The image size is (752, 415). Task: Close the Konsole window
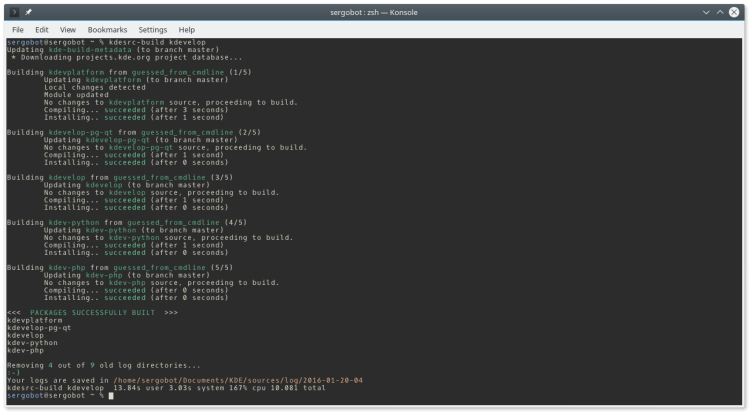tap(738, 12)
